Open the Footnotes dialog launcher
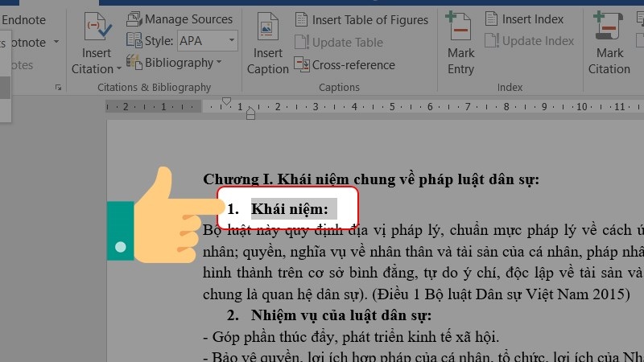The image size is (644, 362). [57, 87]
